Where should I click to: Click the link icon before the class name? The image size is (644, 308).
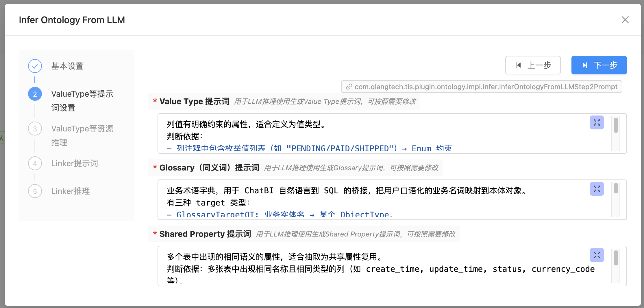pos(349,87)
